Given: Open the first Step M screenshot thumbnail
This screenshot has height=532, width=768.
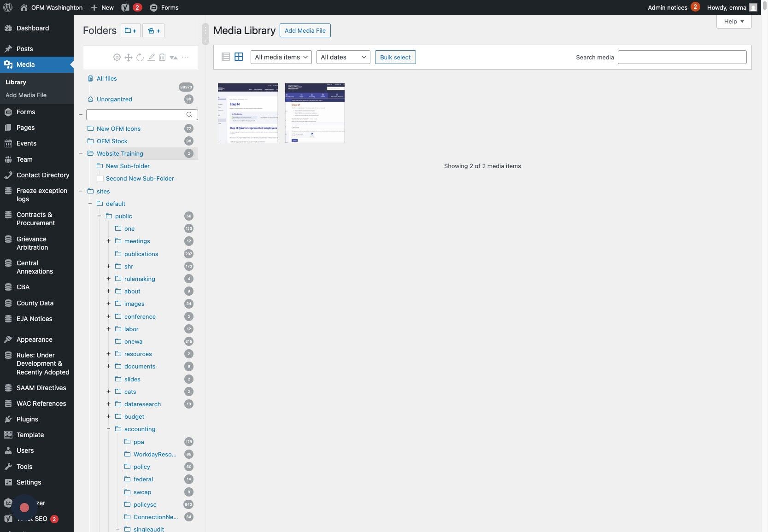Looking at the screenshot, I should [x=248, y=113].
